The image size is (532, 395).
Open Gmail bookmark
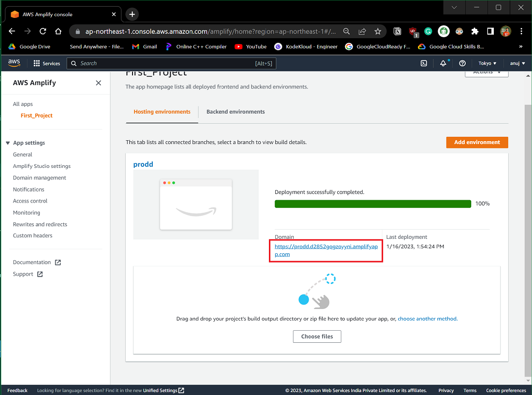pyautogui.click(x=145, y=46)
